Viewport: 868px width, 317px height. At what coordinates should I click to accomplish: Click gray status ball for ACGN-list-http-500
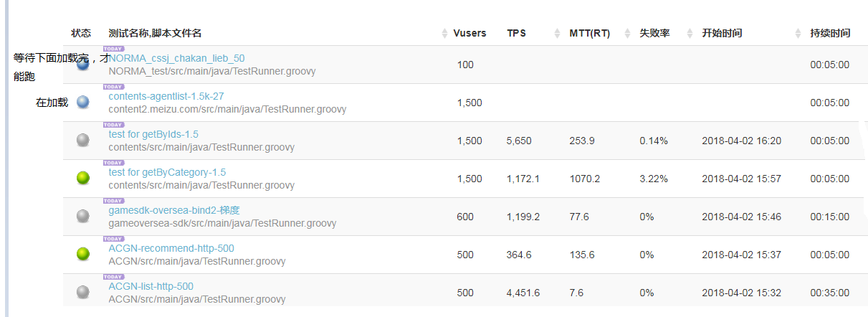83,292
